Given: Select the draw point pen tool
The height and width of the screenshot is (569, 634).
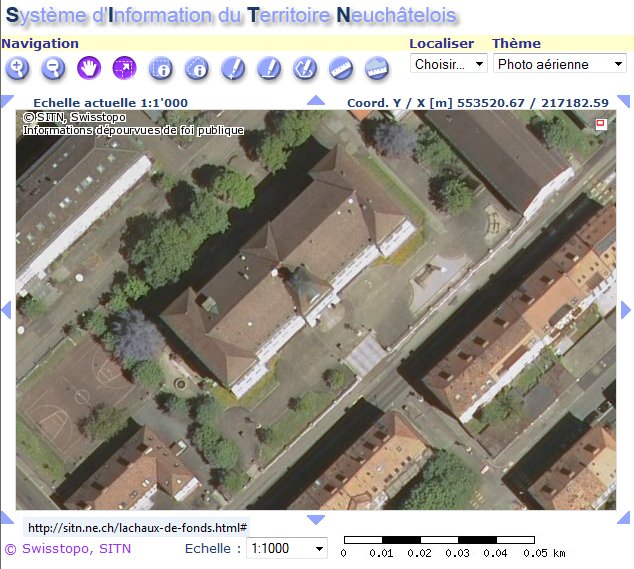Looking at the screenshot, I should 233,68.
